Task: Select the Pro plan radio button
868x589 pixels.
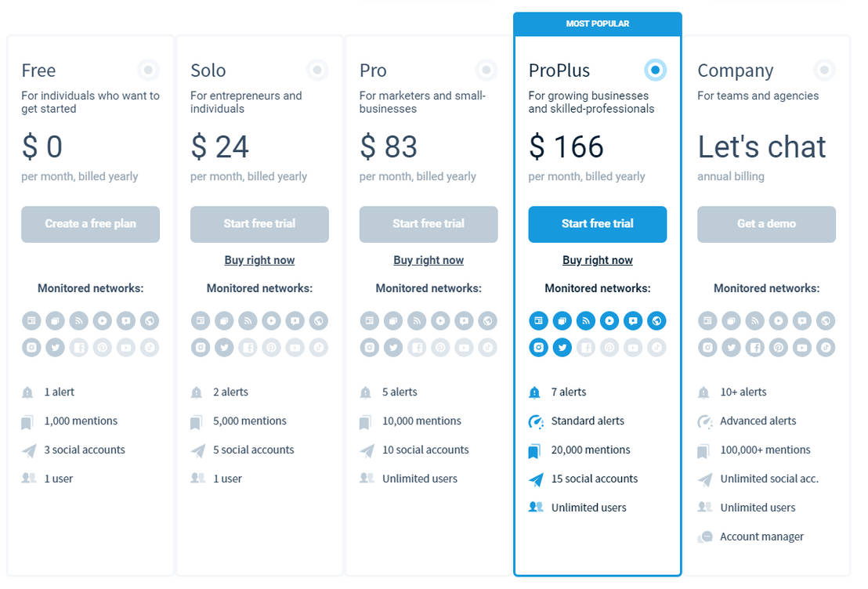Action: click(486, 70)
